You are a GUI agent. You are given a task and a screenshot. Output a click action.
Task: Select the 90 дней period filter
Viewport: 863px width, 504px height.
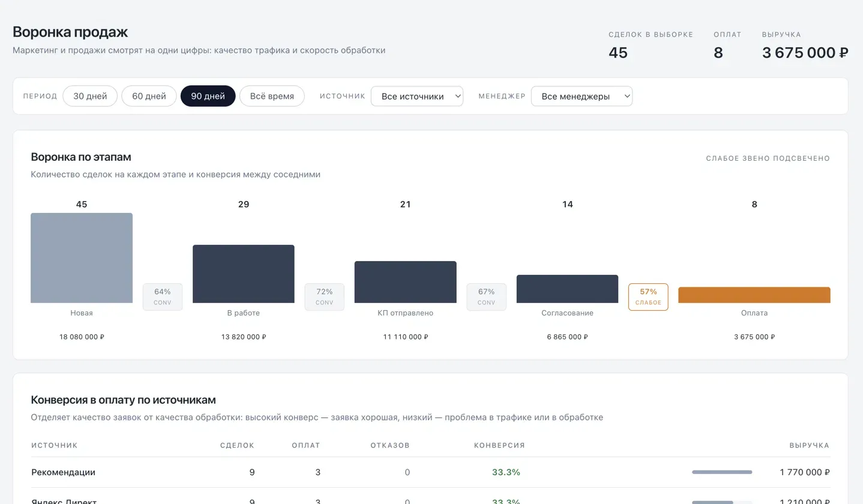(x=208, y=96)
